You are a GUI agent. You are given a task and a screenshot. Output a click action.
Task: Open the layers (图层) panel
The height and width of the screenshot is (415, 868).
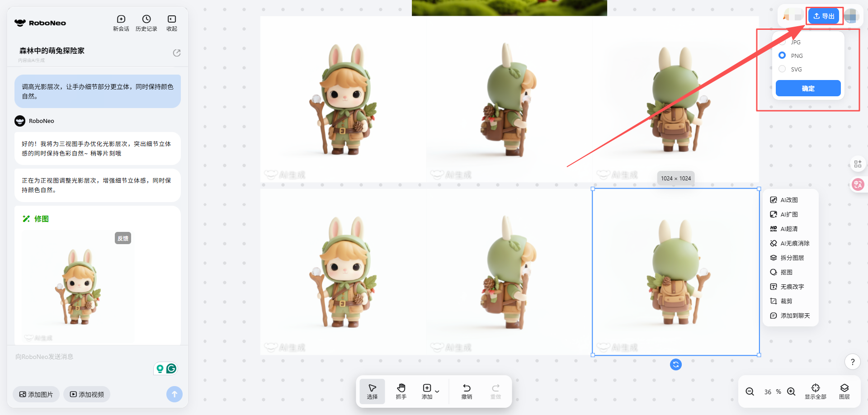point(844,391)
